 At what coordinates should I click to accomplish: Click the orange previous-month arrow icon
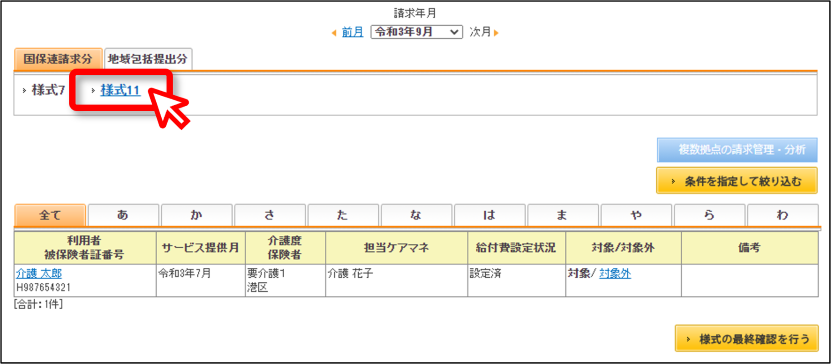[334, 33]
